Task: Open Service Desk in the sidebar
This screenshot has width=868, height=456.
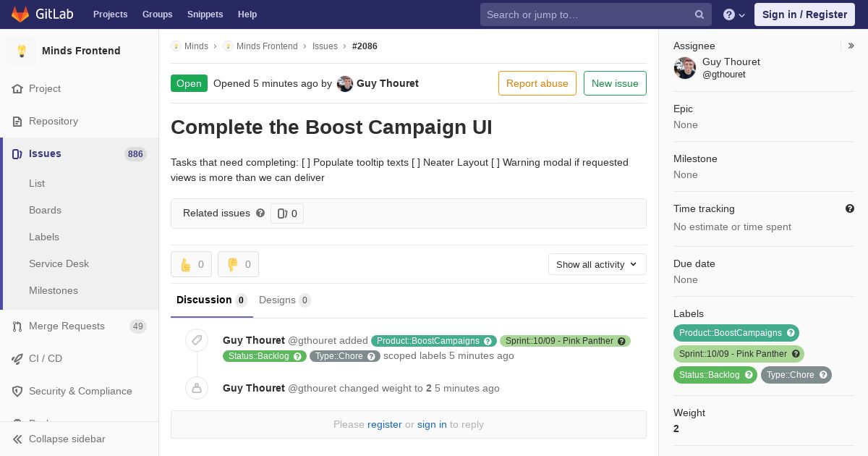Action: point(59,263)
